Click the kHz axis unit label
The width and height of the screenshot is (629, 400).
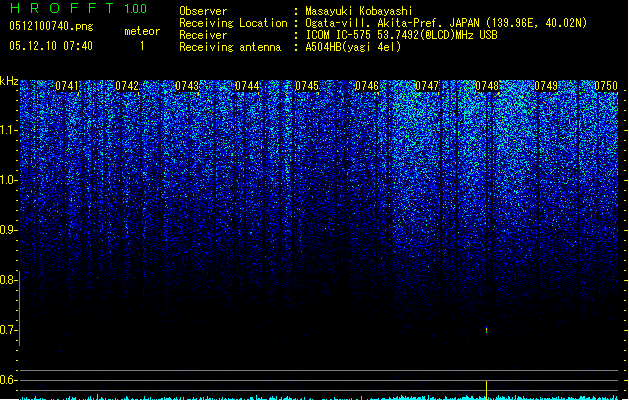[x=9, y=81]
